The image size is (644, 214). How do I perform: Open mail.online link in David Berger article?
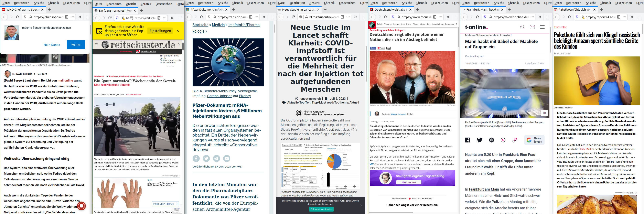(65, 81)
